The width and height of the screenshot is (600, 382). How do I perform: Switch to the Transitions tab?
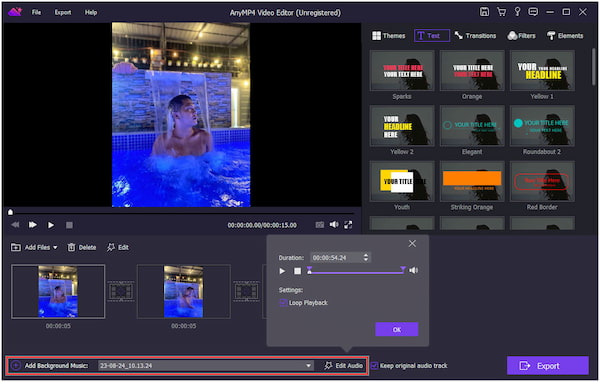coord(475,36)
